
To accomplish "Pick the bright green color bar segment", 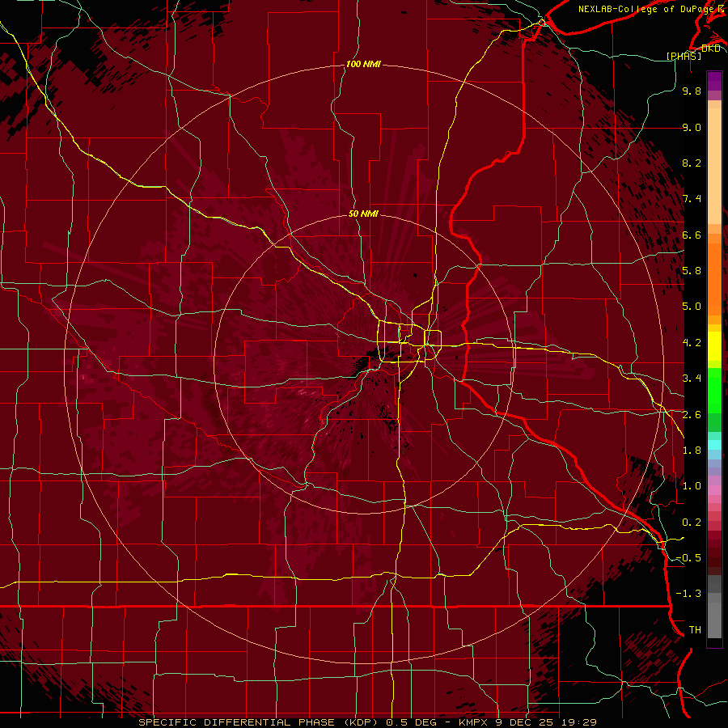I will 714,390.
